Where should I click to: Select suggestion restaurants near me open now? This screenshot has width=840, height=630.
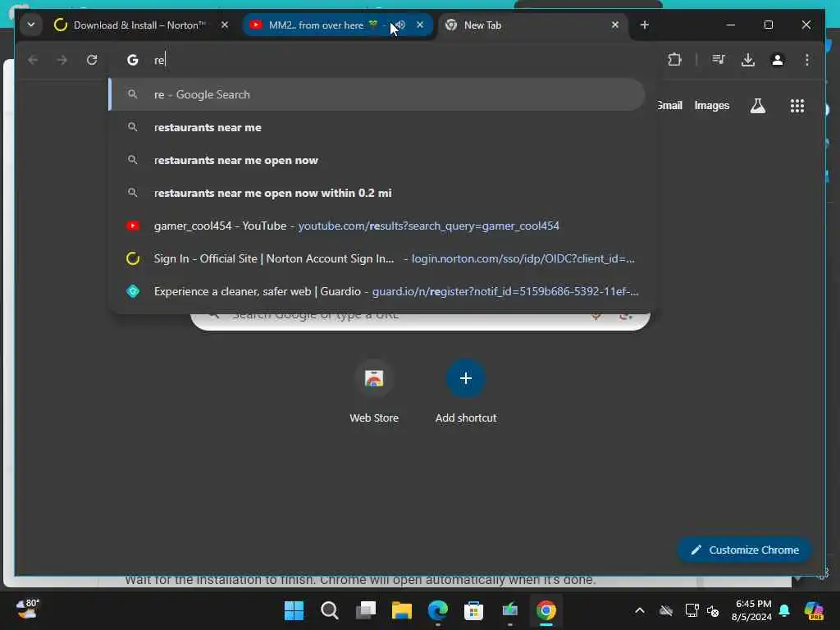(x=377, y=160)
